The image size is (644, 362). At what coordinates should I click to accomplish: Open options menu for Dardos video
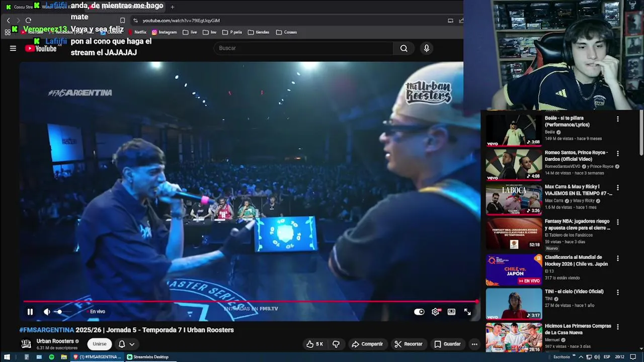coord(618,153)
